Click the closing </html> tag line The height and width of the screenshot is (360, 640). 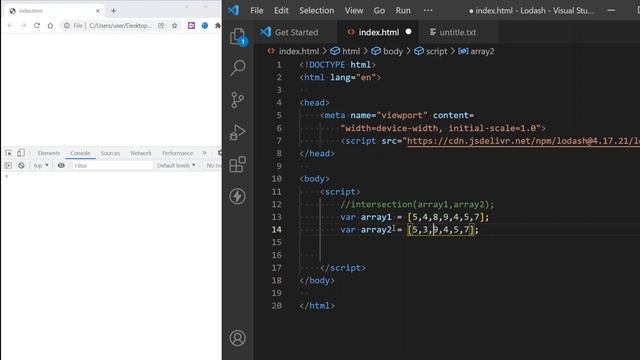[x=317, y=306]
